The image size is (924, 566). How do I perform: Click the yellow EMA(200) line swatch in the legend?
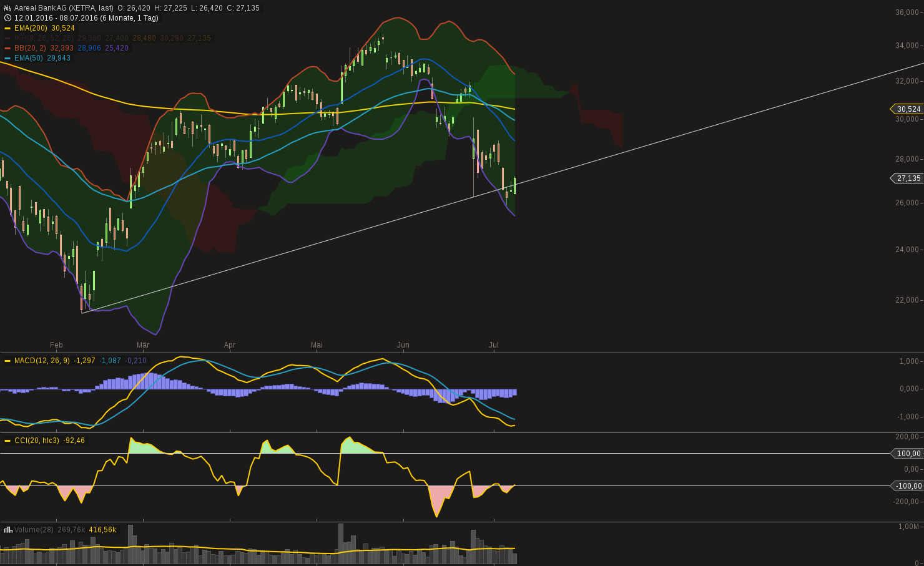(x=7, y=28)
